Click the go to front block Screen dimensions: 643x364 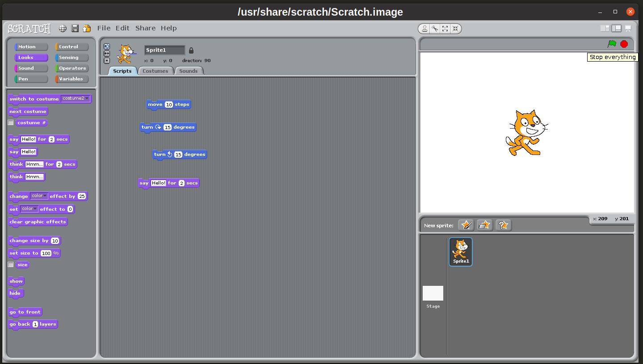pos(25,312)
